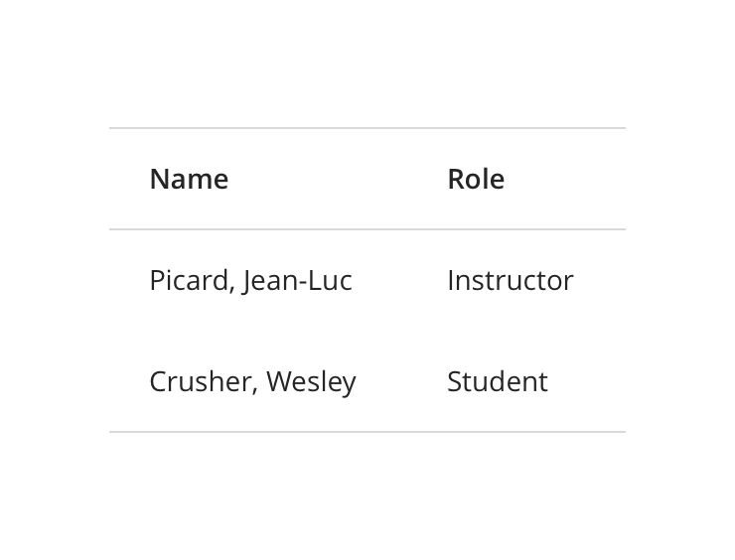The height and width of the screenshot is (560, 735).
Task: Click the Instructor role cell
Action: [510, 280]
